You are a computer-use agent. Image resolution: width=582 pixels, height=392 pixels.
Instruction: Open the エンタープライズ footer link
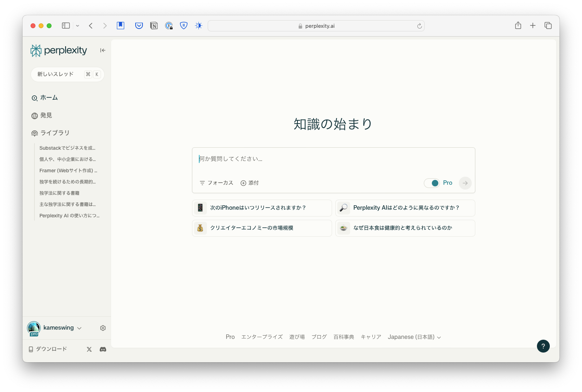[262, 337]
